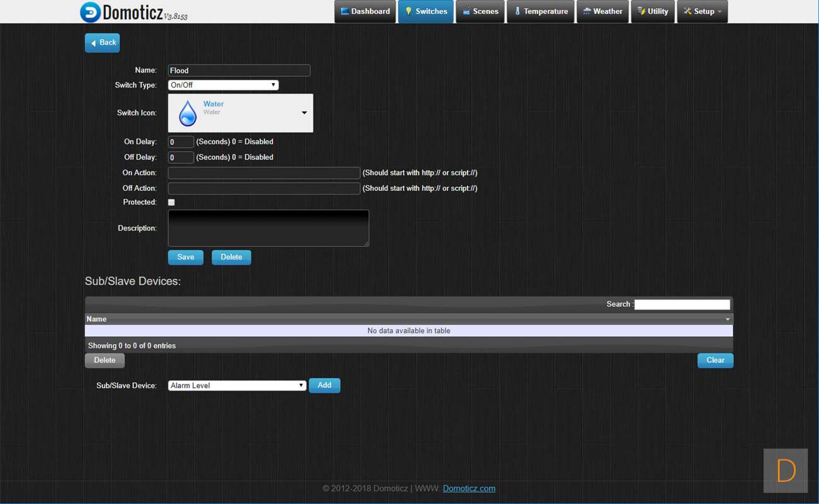Open the Temperature tab
Screen dimensions: 819x504
point(541,11)
